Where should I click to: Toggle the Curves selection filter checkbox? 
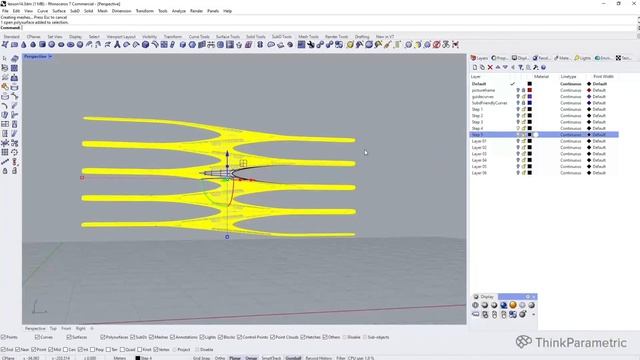(x=37, y=337)
